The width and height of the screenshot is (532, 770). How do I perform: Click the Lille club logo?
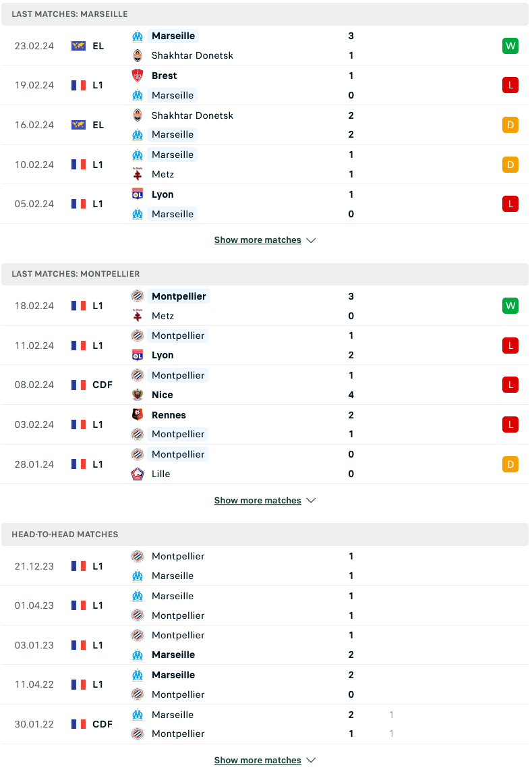[x=139, y=474]
